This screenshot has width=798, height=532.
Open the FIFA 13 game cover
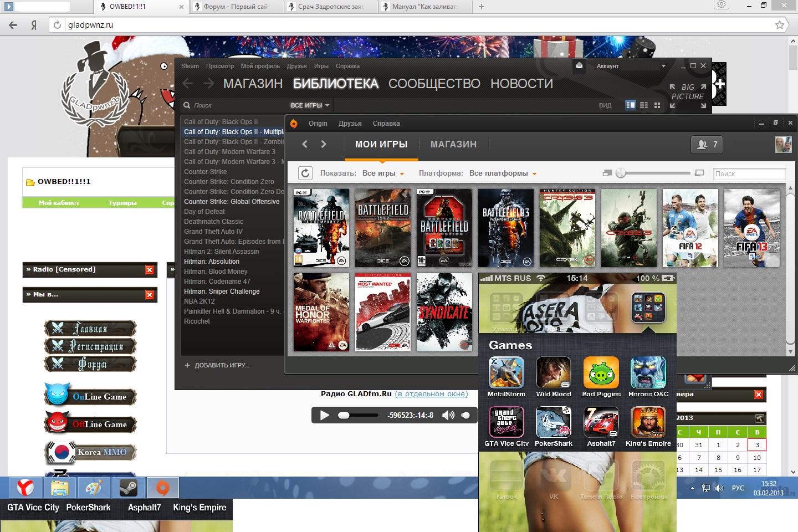click(x=752, y=228)
